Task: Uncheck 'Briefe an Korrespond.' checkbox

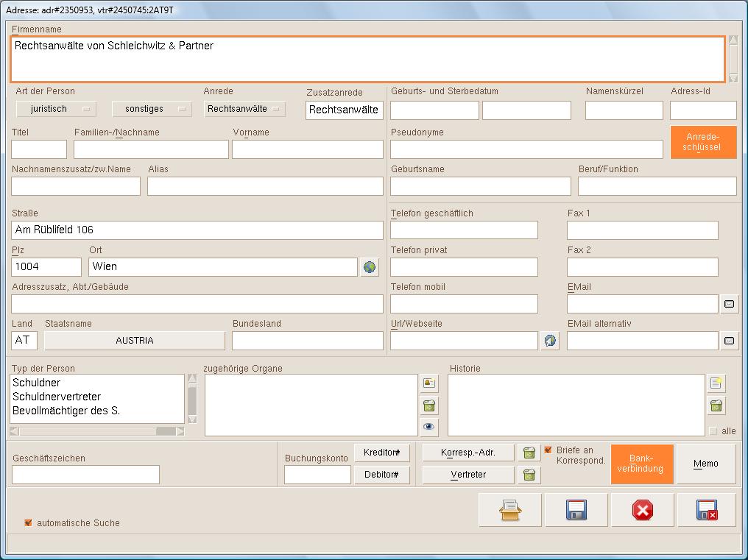Action: click(548, 450)
